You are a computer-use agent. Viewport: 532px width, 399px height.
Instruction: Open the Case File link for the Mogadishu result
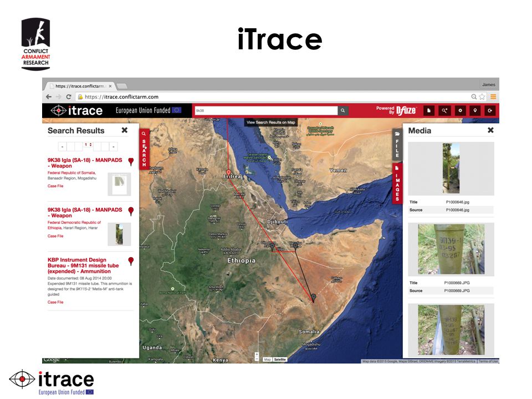[55, 186]
